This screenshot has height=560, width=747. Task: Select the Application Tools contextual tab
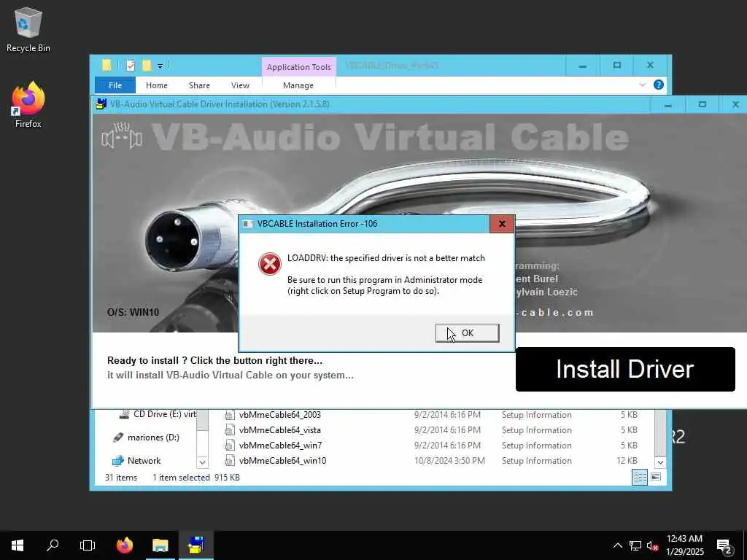pos(298,67)
